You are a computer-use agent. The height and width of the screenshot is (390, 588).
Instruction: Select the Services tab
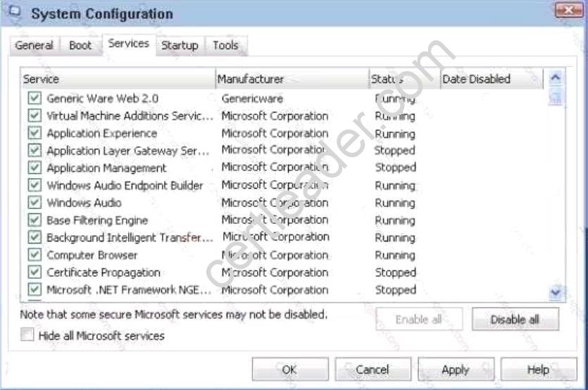[x=129, y=44]
